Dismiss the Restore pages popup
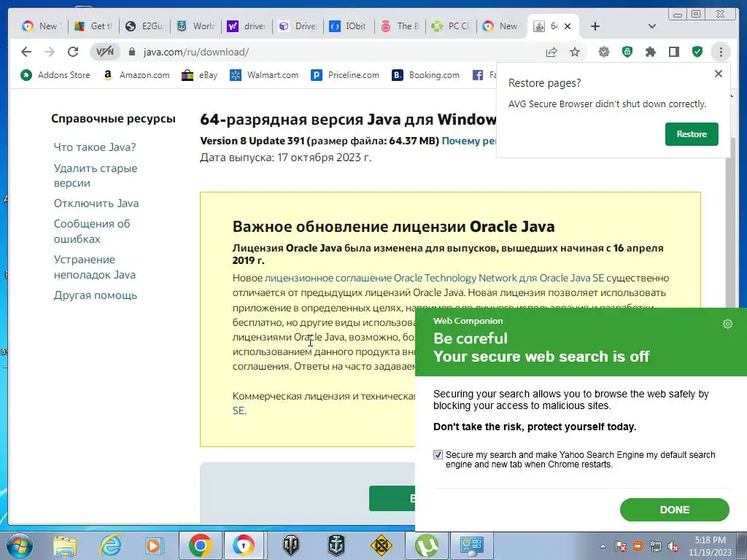 point(719,74)
